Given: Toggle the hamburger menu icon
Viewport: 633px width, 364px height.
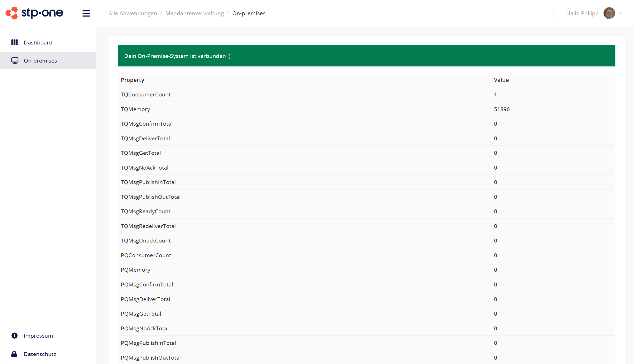Looking at the screenshot, I should click(x=86, y=13).
